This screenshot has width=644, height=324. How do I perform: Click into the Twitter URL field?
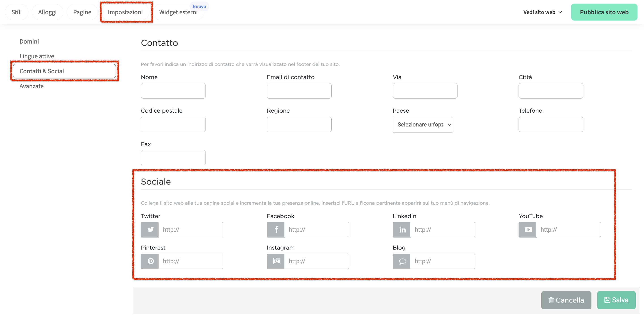[x=191, y=229]
